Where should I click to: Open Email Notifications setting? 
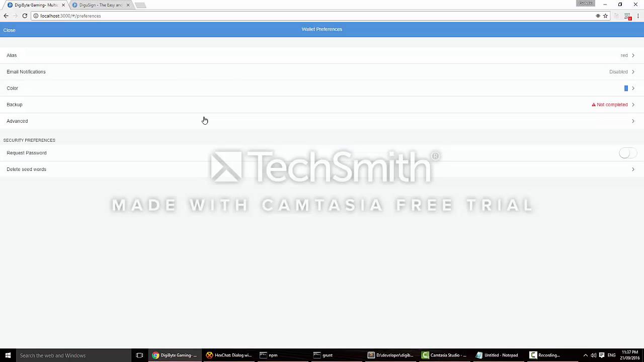click(x=322, y=72)
